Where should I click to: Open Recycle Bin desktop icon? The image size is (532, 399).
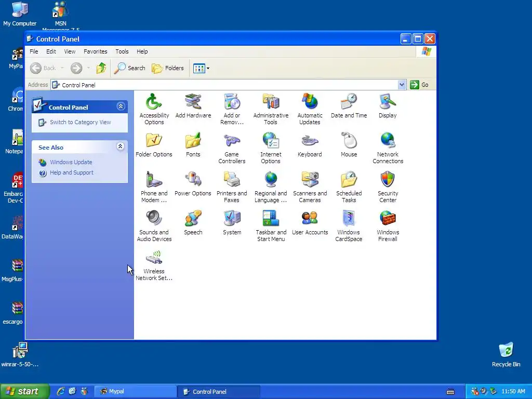click(506, 355)
